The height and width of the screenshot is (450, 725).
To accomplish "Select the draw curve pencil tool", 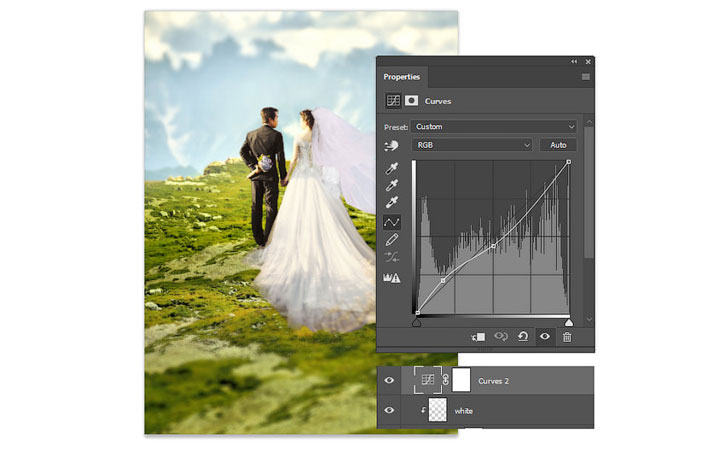I will (392, 240).
